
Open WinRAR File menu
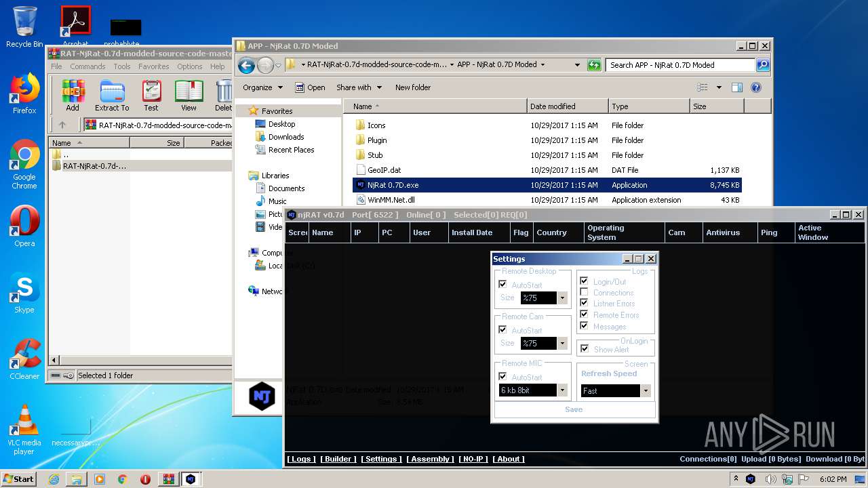56,66
